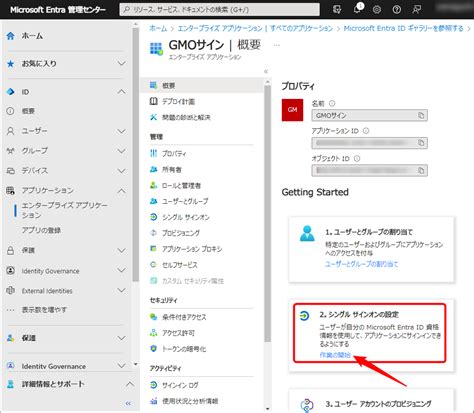Click the help question mark icon
The image size is (474, 413).
[397, 9]
